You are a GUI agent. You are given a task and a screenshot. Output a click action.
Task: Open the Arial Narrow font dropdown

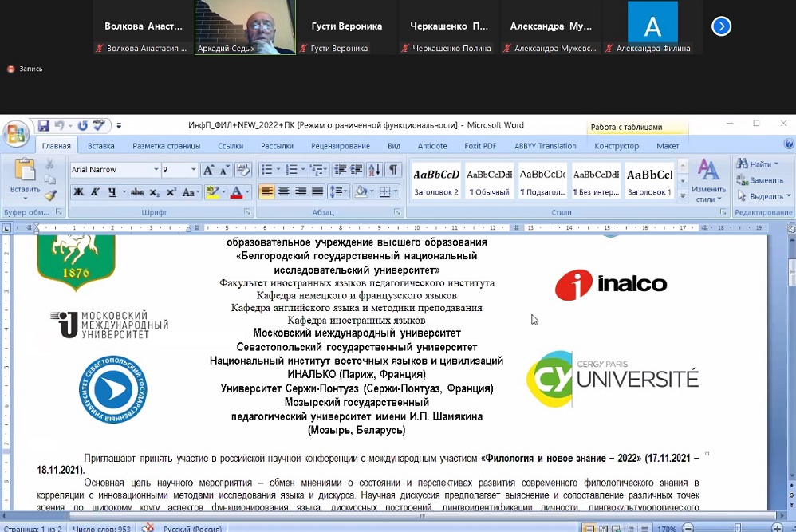tap(156, 170)
